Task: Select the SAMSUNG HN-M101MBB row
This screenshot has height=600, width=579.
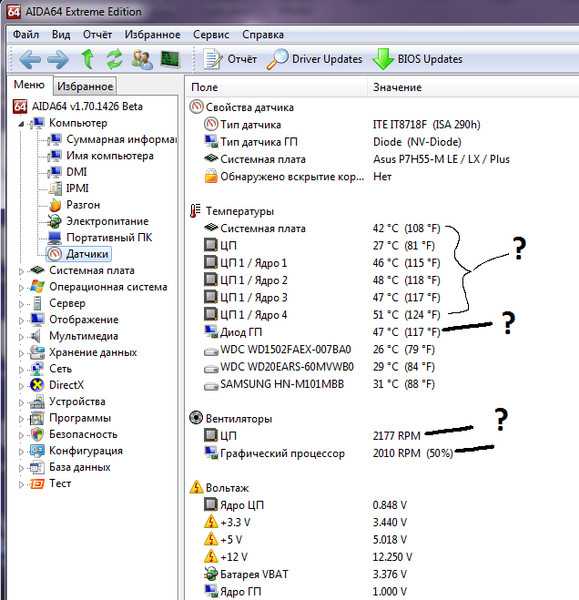Action: (x=383, y=384)
